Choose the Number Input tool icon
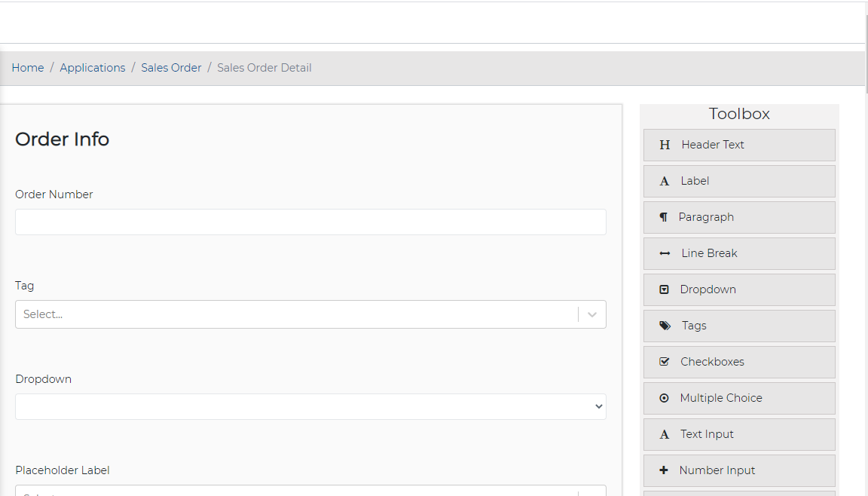 coord(664,470)
